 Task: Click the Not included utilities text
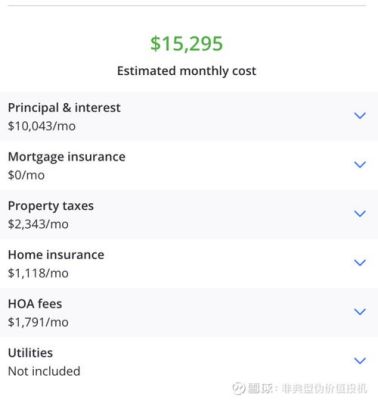click(44, 371)
